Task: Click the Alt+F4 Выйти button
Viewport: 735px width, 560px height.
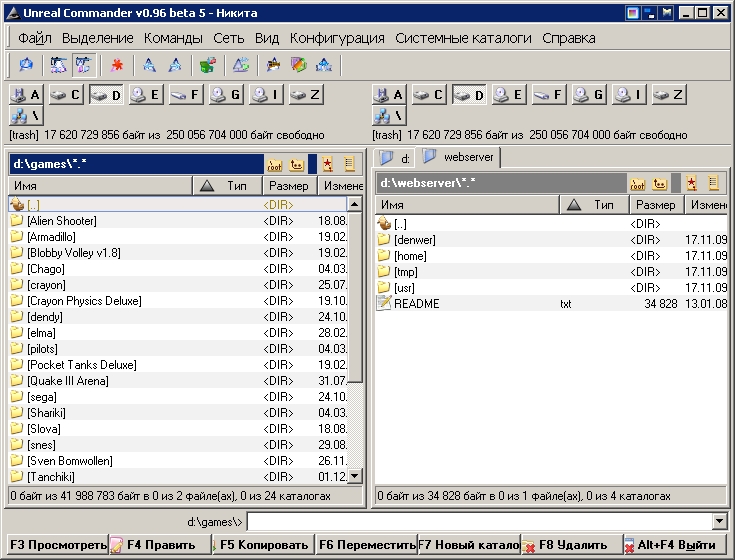Action: (675, 545)
